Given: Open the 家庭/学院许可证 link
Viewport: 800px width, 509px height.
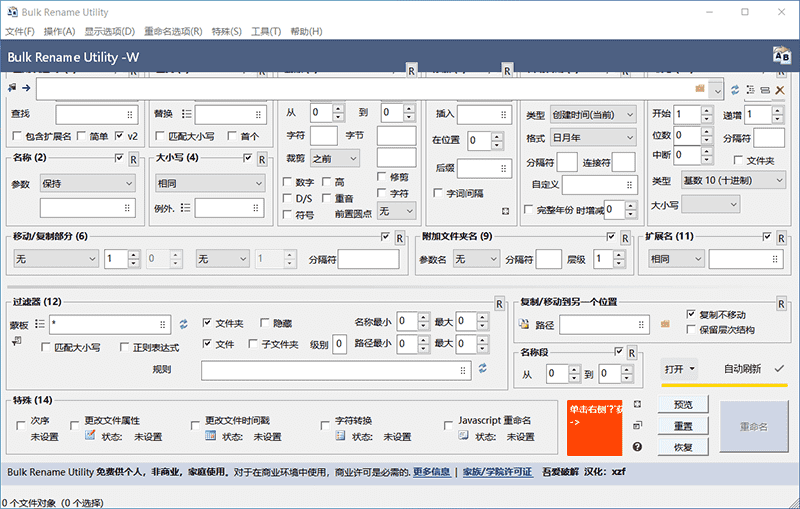Looking at the screenshot, I should point(497,472).
